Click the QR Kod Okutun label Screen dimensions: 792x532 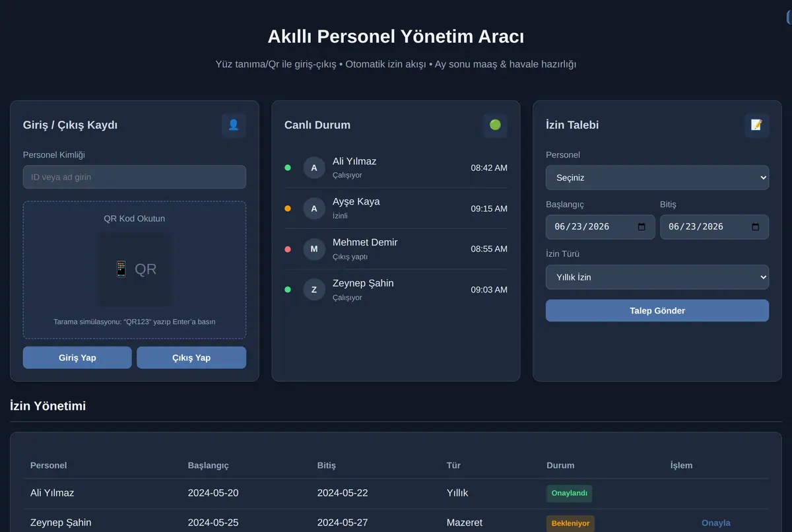click(x=135, y=218)
